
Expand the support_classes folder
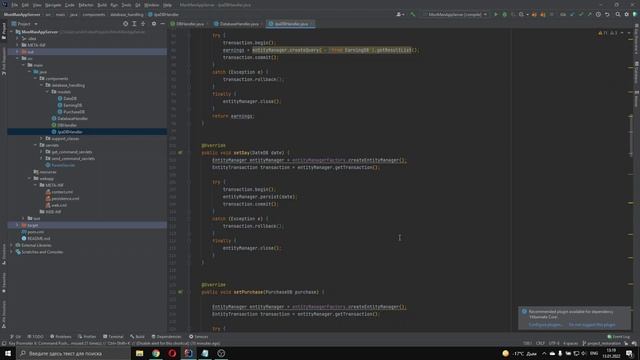click(x=41, y=139)
